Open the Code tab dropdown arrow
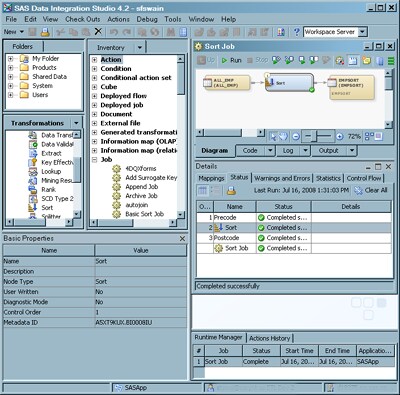 click(270, 151)
